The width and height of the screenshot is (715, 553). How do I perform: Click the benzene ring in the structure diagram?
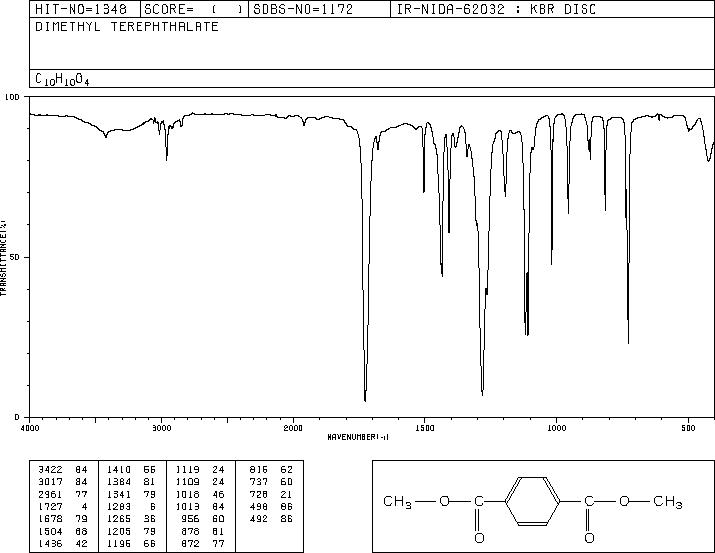pos(533,501)
